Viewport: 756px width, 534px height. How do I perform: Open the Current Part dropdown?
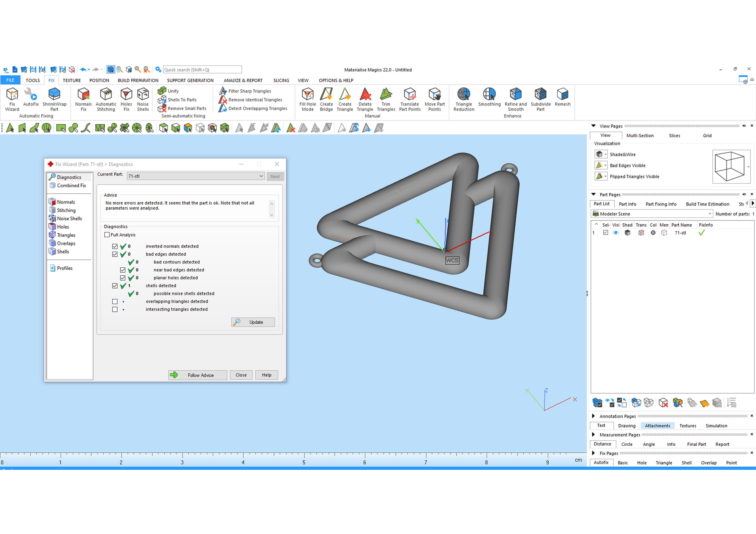pyautogui.click(x=261, y=176)
